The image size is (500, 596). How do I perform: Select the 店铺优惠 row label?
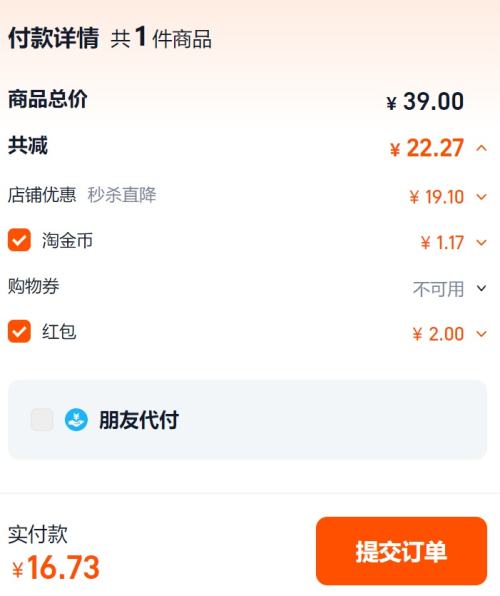(x=42, y=195)
